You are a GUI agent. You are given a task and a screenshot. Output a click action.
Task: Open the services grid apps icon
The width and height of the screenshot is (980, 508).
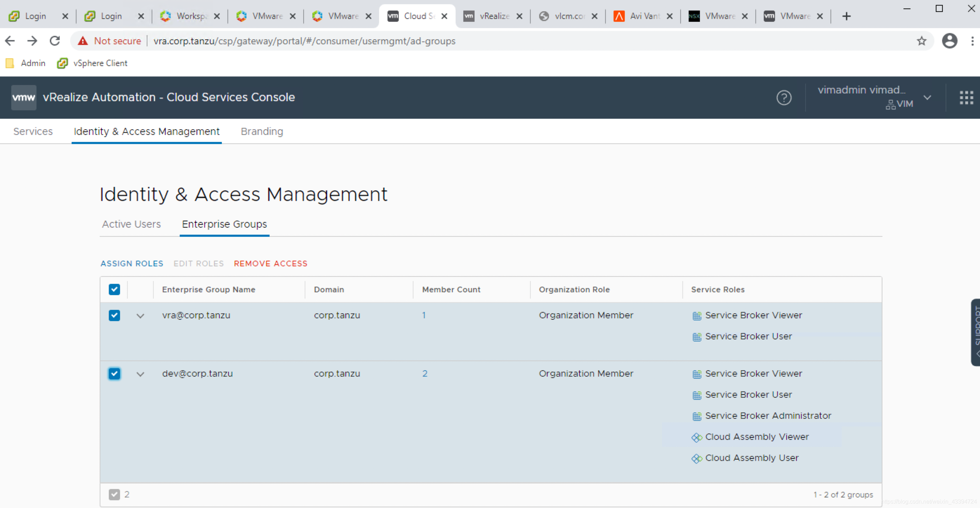click(x=966, y=97)
